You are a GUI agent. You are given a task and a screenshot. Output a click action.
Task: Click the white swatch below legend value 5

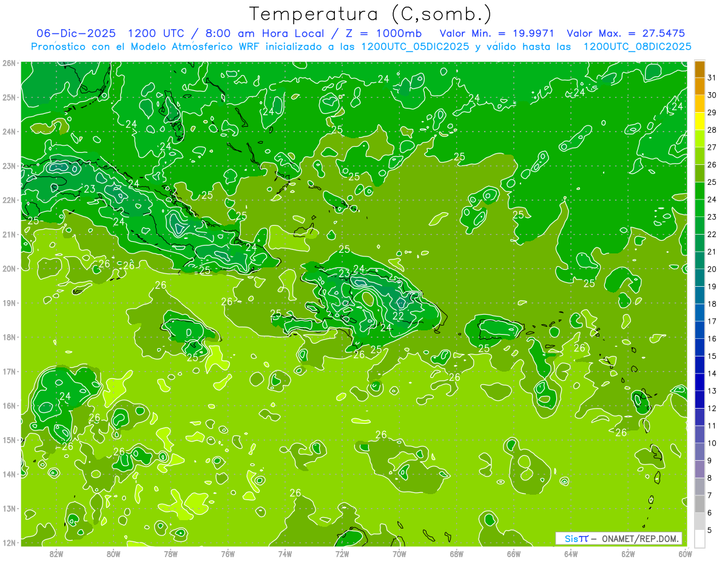tap(699, 538)
